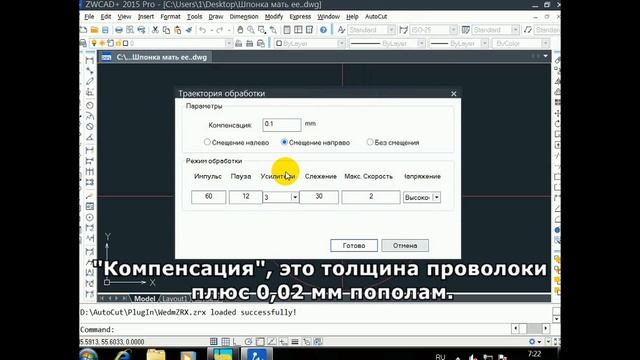Click the 'Импульс' field showing 60
The width and height of the screenshot is (640, 360).
click(209, 197)
